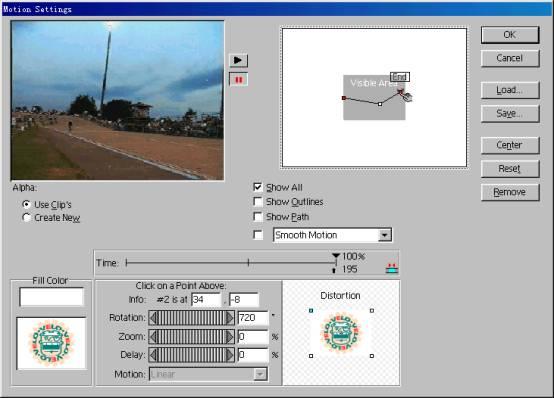Play the motion preview
Viewport: 554px width, 398px height.
pos(238,60)
